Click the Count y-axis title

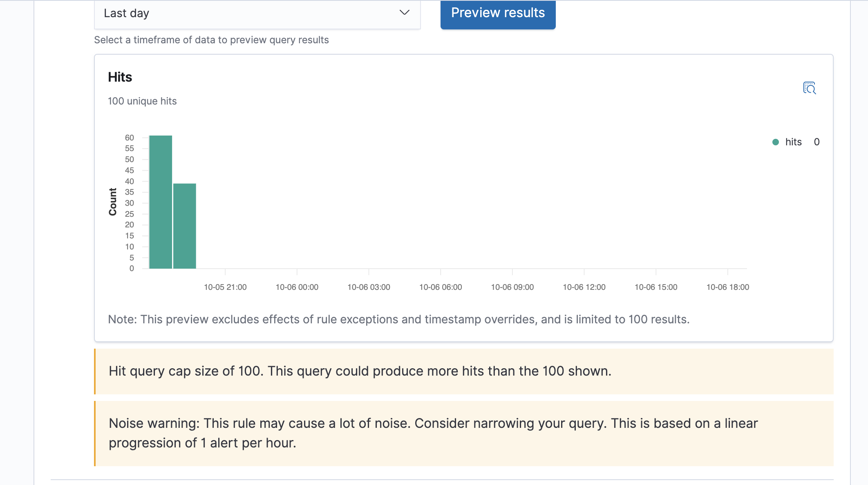pos(113,202)
